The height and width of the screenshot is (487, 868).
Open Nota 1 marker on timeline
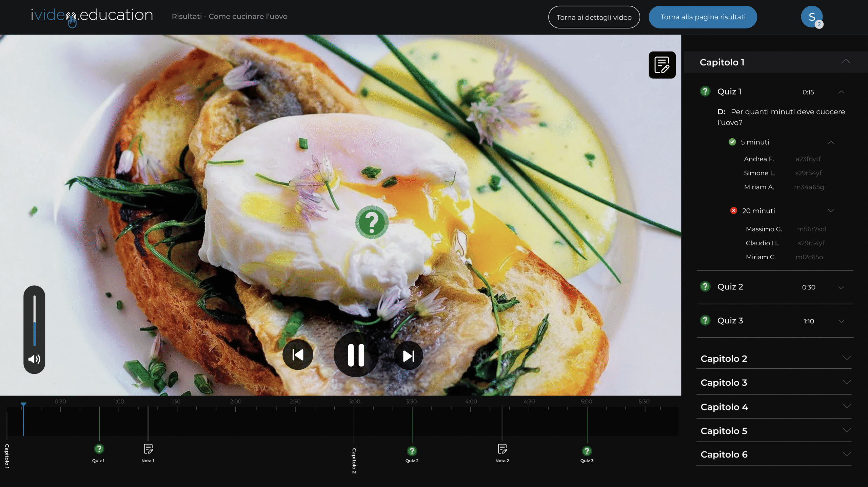[148, 449]
